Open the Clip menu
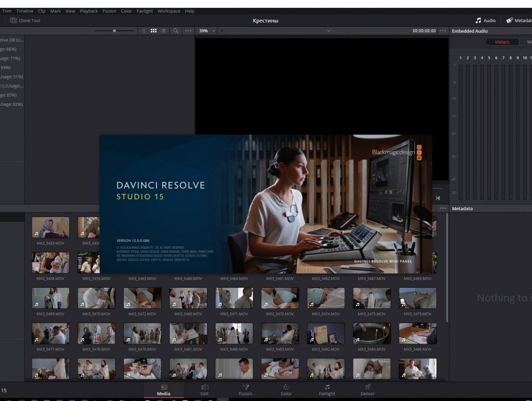Image resolution: width=532 pixels, height=401 pixels. [x=42, y=11]
